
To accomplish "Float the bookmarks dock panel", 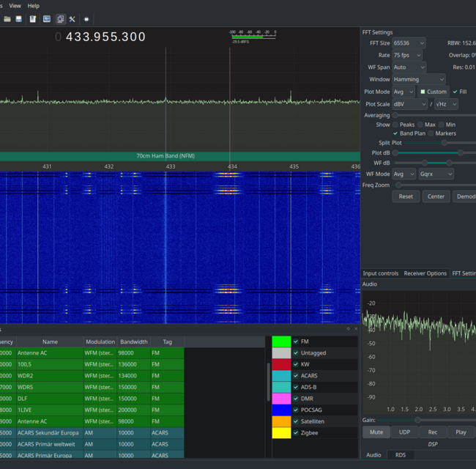I will click(348, 328).
